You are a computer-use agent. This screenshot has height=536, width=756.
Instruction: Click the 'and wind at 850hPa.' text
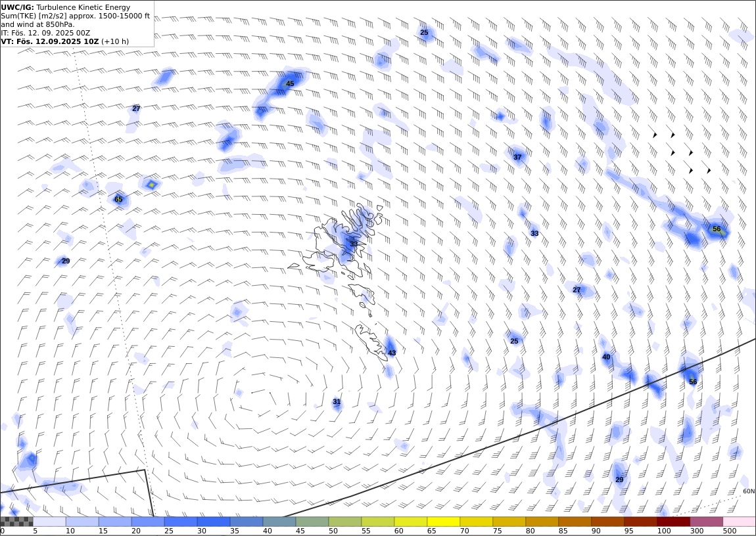pyautogui.click(x=37, y=24)
